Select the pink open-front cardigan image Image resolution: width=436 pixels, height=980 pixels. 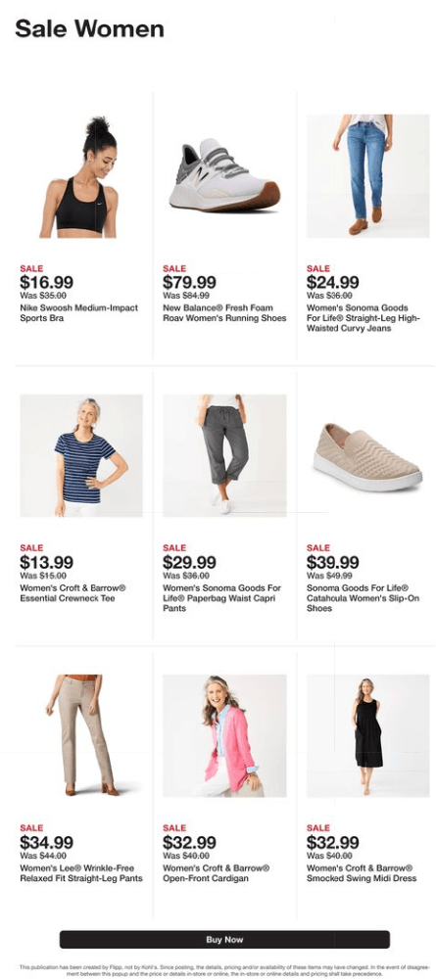tap(224, 735)
